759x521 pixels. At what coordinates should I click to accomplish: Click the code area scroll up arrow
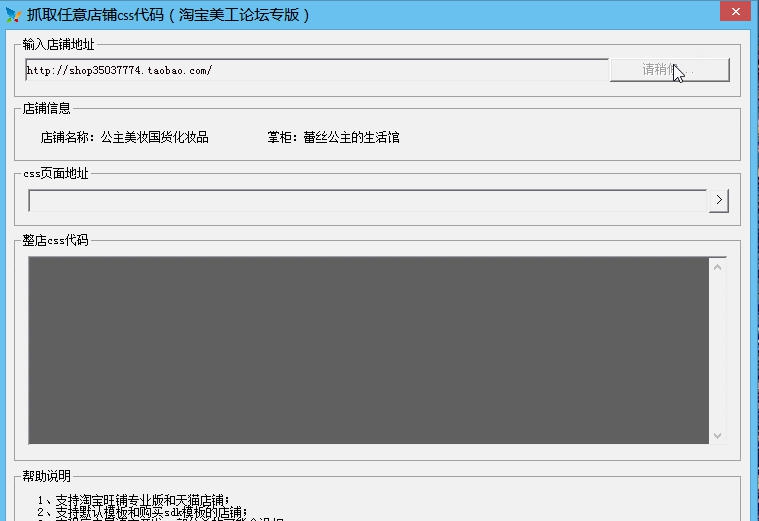pos(717,267)
